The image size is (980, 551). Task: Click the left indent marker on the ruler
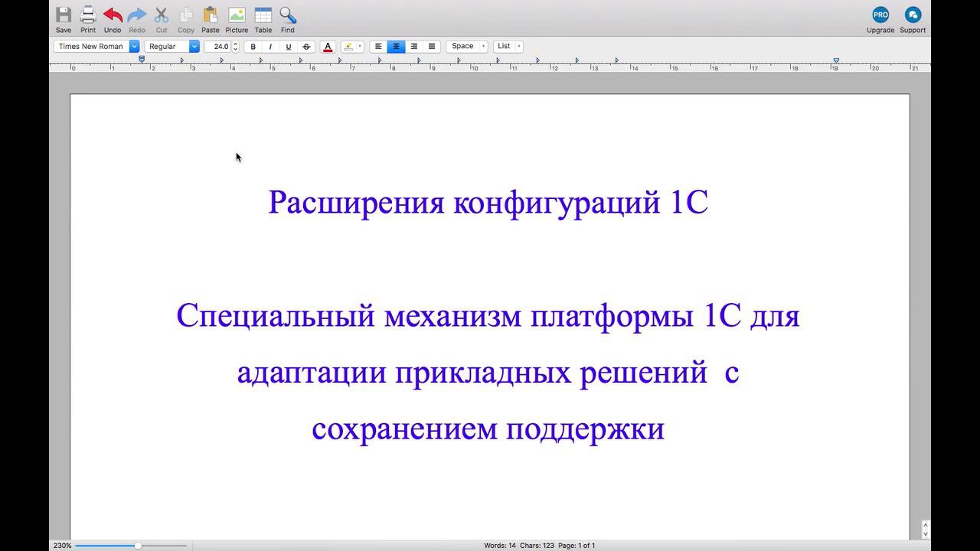[x=142, y=59]
